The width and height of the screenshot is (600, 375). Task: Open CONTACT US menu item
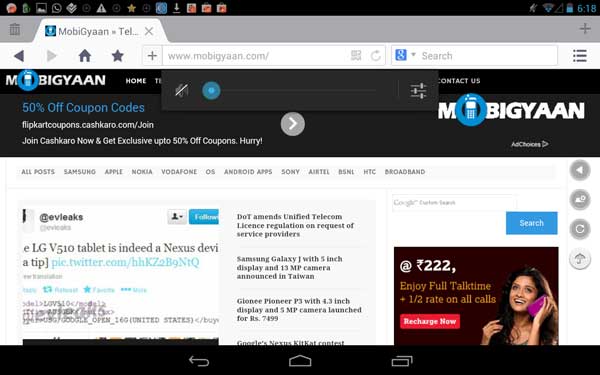(458, 81)
